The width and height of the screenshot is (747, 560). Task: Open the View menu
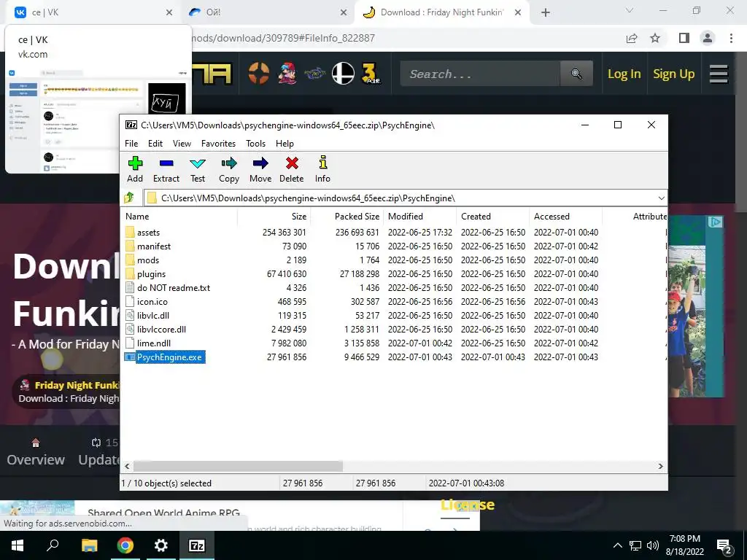pos(182,144)
